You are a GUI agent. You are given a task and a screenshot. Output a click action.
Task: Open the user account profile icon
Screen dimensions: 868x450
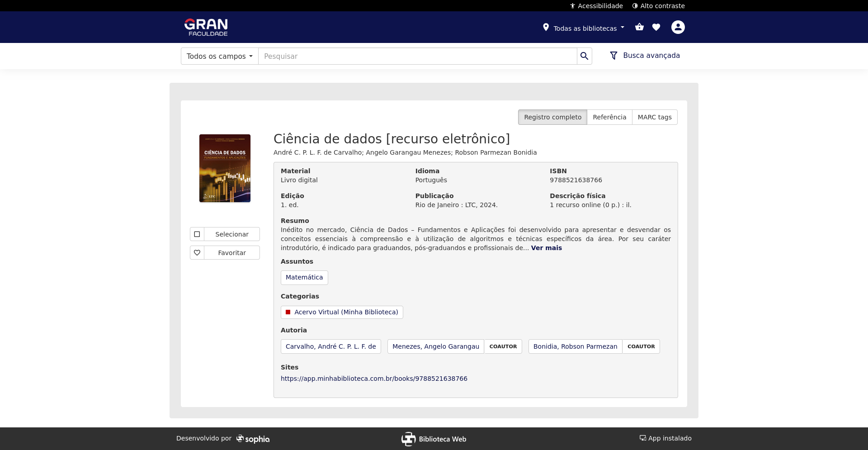pyautogui.click(x=678, y=27)
